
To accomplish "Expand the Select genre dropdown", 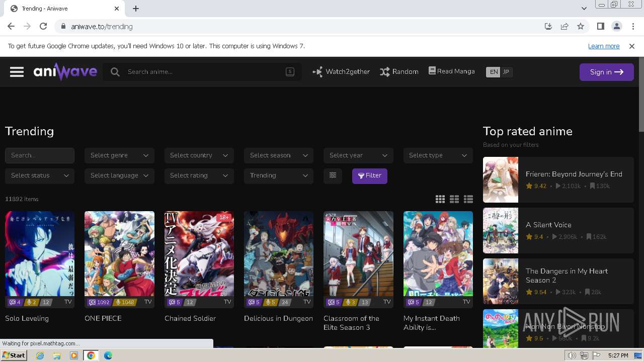I will pos(119,155).
